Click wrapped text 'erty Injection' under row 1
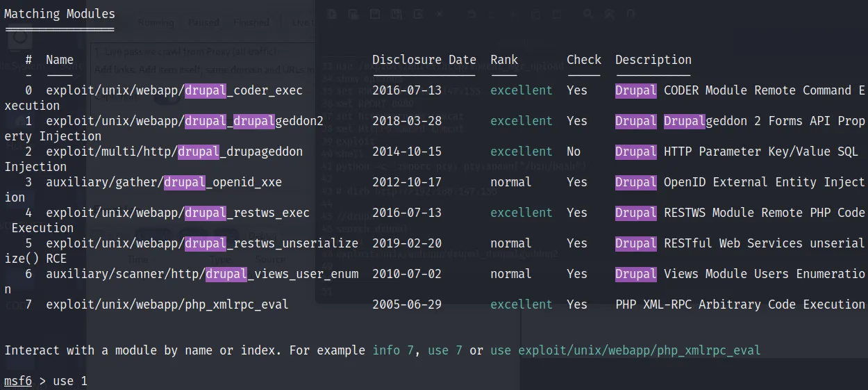Image resolution: width=868 pixels, height=390 pixels. click(53, 136)
